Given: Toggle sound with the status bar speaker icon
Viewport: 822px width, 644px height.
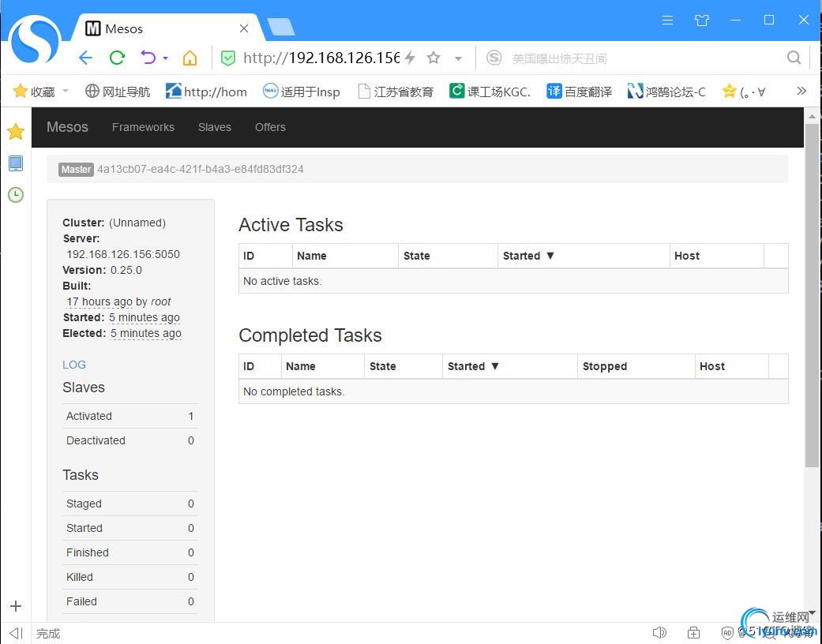Looking at the screenshot, I should (659, 633).
